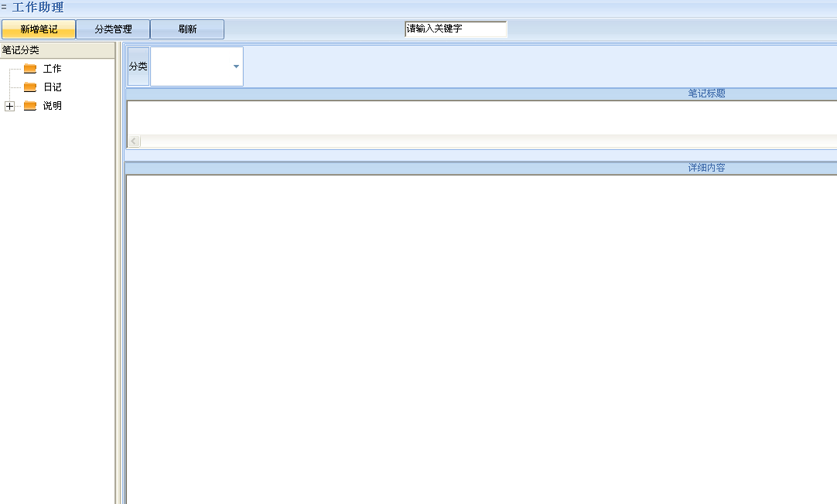
Task: Select the 日记 category label
Action: point(53,87)
